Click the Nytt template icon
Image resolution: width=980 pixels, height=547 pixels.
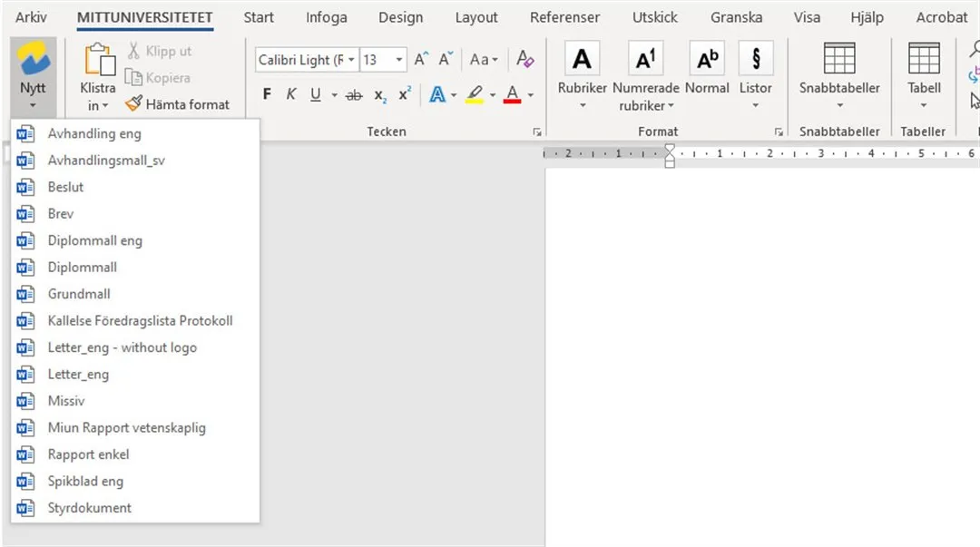(x=33, y=60)
